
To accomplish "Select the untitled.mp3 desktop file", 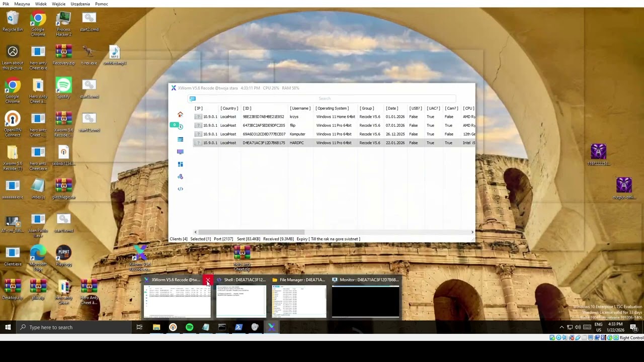I will tap(114, 55).
